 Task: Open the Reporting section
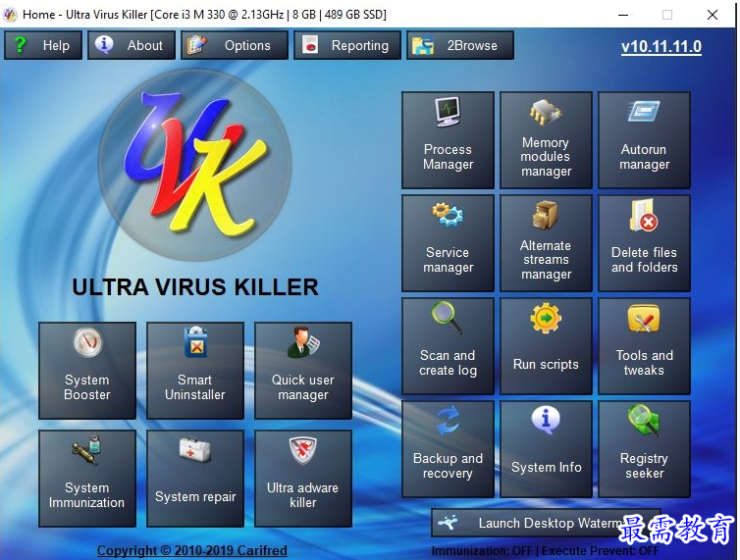346,45
